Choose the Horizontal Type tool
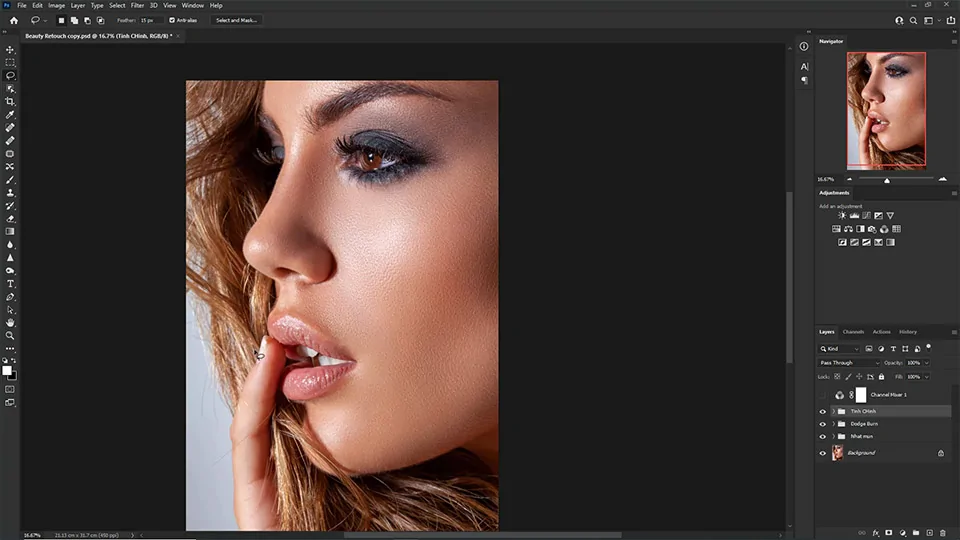 pos(10,284)
